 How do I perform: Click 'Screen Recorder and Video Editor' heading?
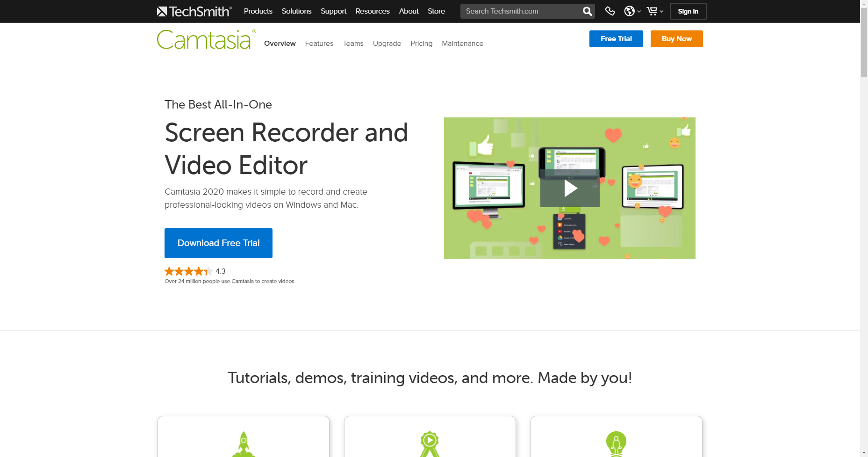tap(286, 149)
